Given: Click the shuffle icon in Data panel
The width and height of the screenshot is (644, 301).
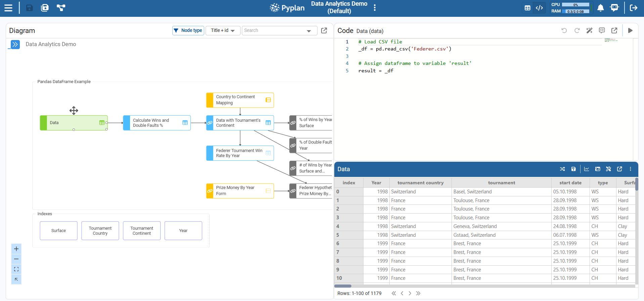Looking at the screenshot, I should pyautogui.click(x=562, y=169).
